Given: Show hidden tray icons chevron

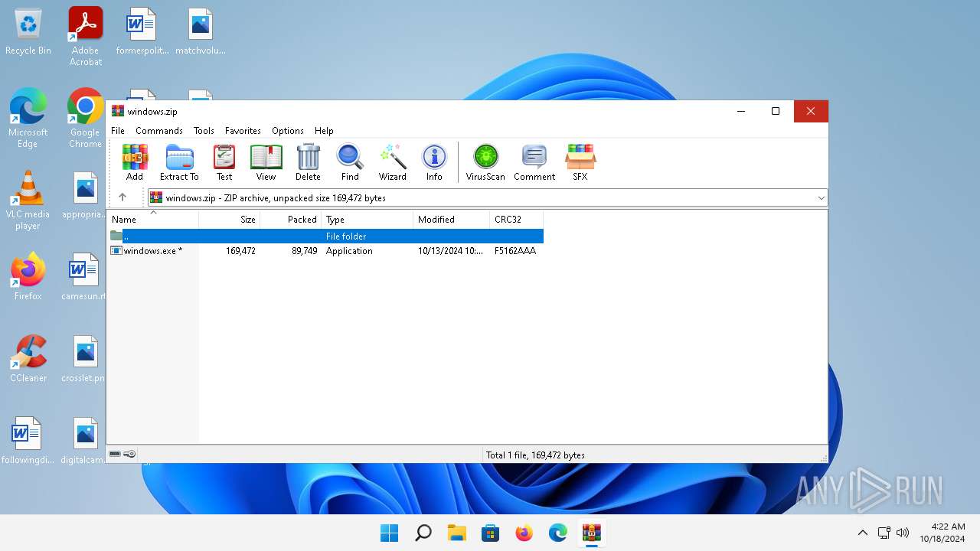Looking at the screenshot, I should click(x=863, y=533).
